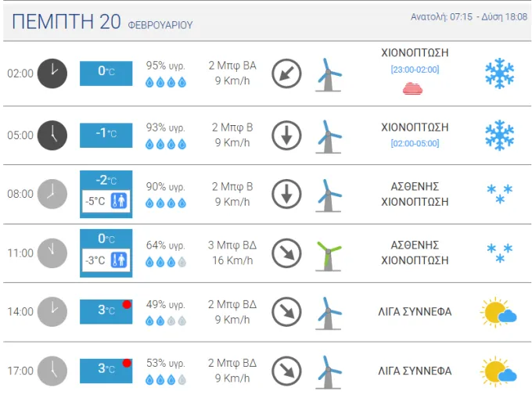Click the wind turbine icon at 17:00

click(x=328, y=372)
